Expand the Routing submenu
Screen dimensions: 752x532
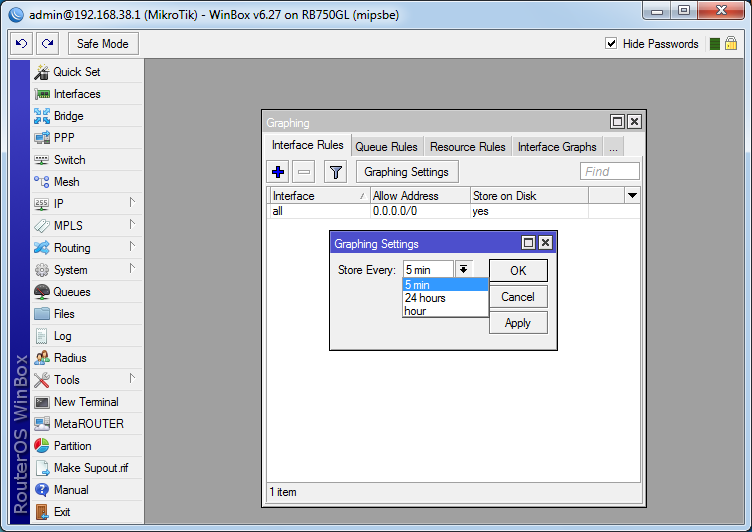(132, 247)
